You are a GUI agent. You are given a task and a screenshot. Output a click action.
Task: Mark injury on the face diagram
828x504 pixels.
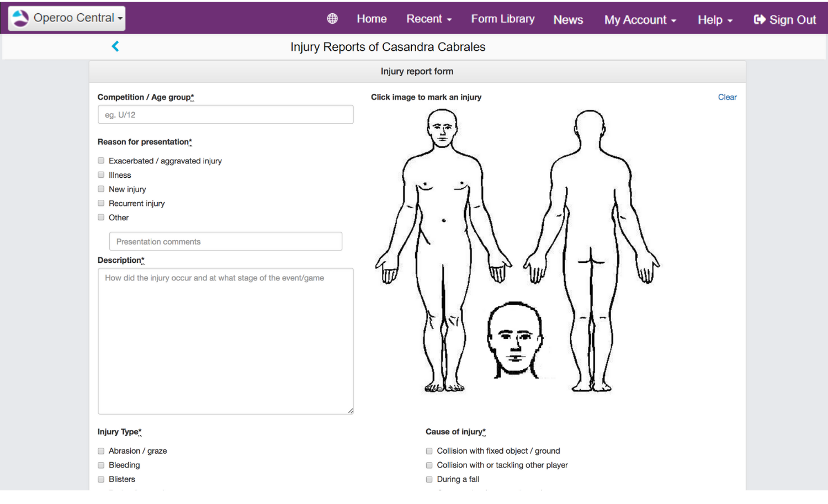pyautogui.click(x=515, y=339)
